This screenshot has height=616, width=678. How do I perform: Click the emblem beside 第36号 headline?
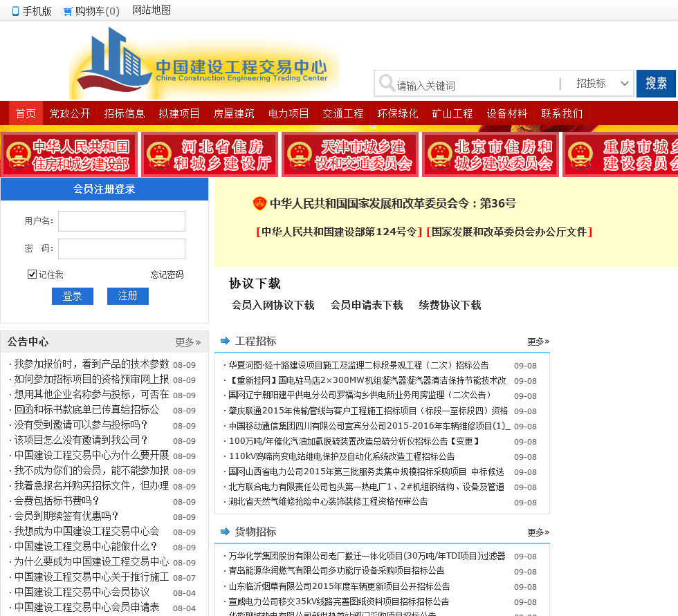point(259,203)
